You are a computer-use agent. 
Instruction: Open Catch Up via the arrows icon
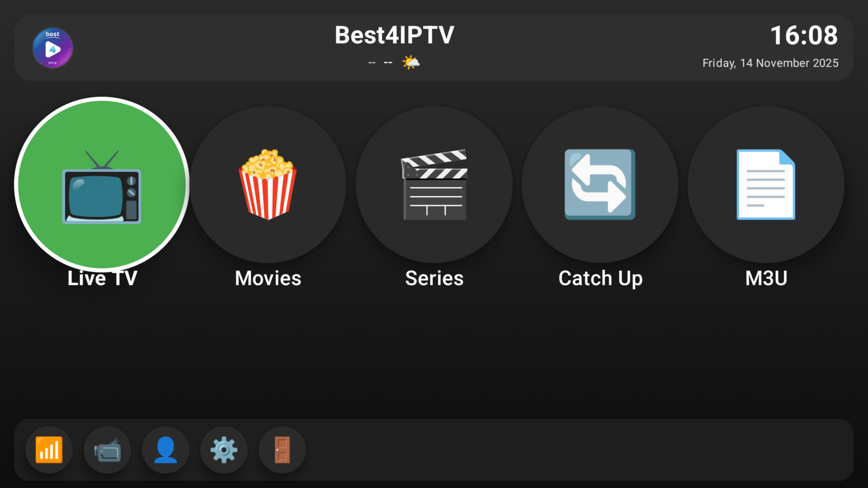coord(600,184)
